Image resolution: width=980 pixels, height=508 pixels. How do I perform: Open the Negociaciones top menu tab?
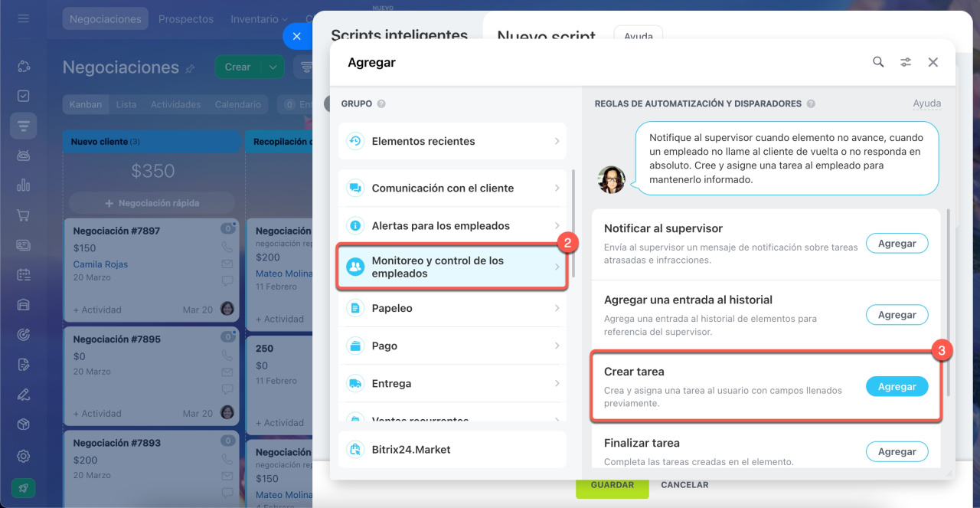click(106, 19)
